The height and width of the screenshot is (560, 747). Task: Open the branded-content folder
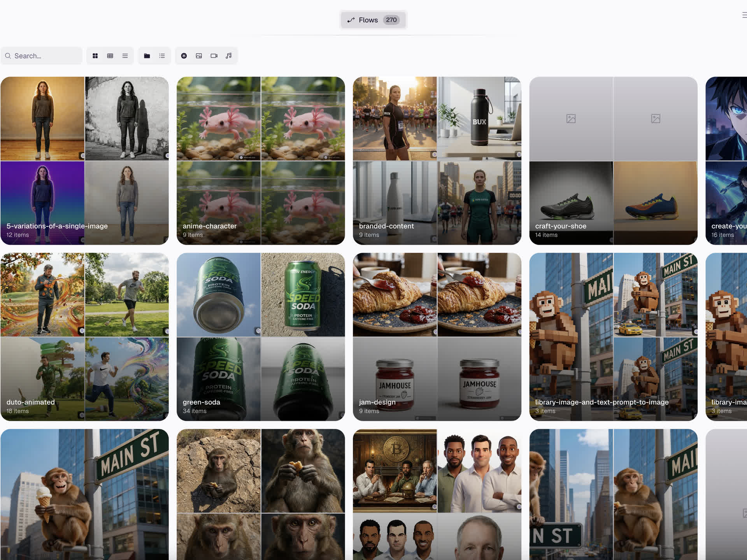(437, 161)
